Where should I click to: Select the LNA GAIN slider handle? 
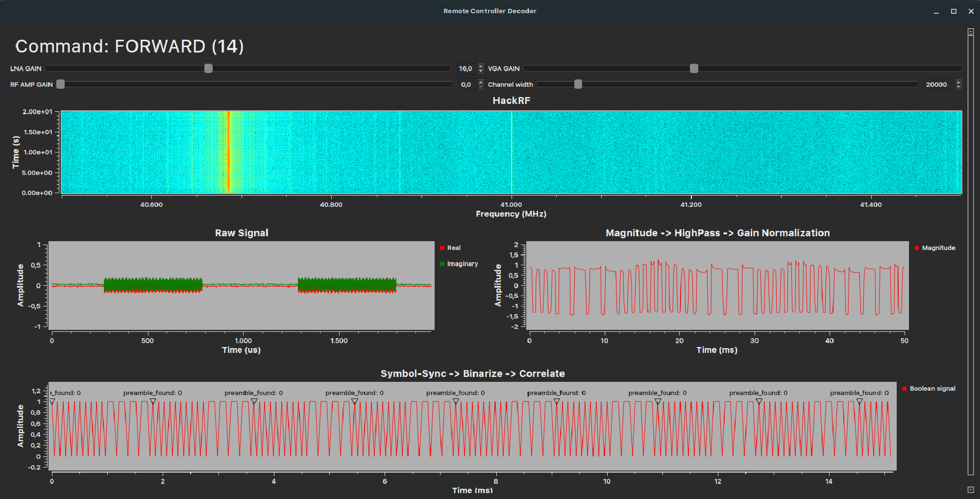[x=208, y=69]
